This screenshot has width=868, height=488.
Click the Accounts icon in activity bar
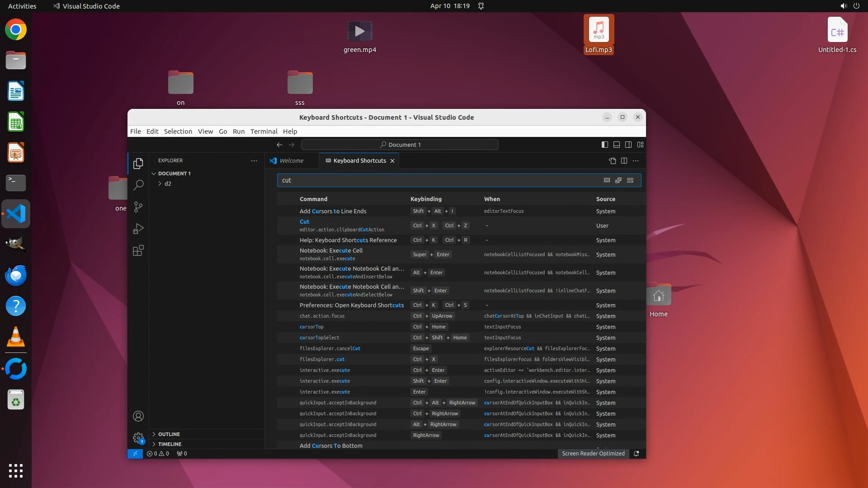click(138, 416)
